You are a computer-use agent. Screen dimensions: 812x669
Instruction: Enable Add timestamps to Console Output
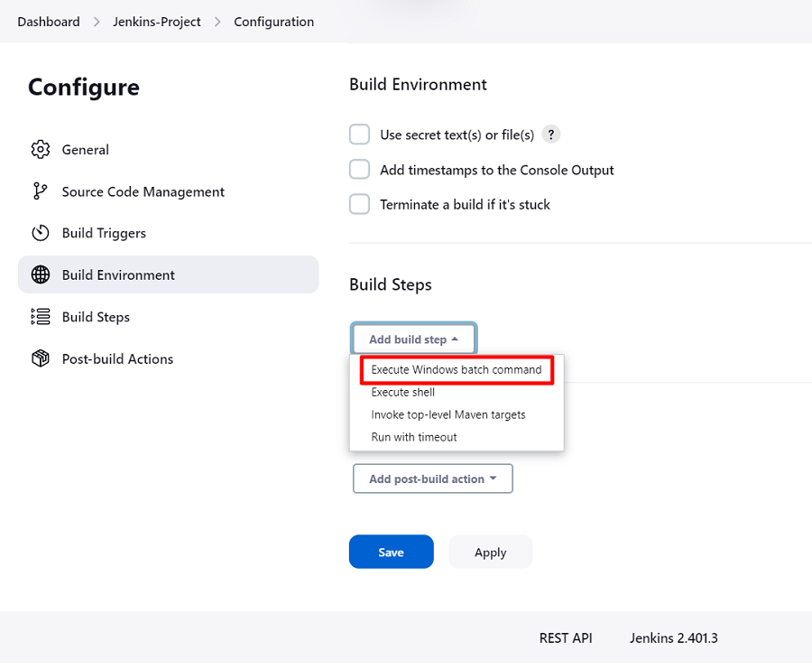[x=360, y=170]
